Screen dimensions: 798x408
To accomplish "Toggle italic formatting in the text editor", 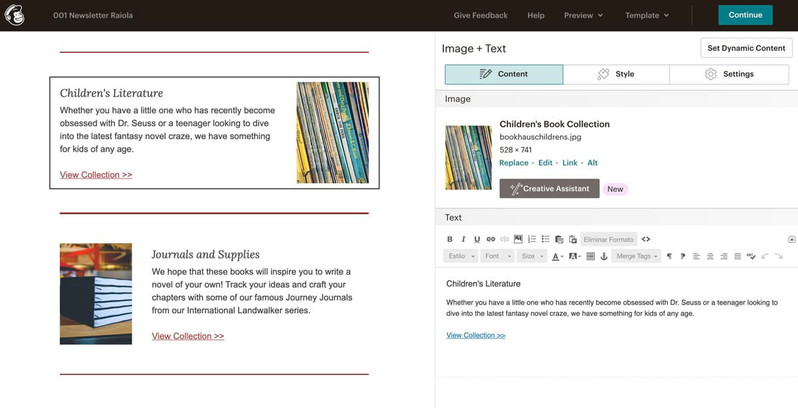I will [x=463, y=239].
